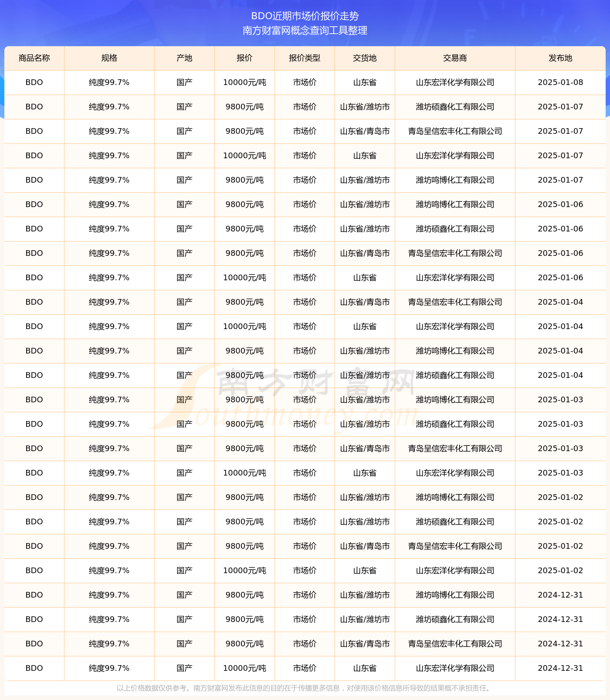Select the date cell '2025-01-08'
610x700 pixels.
point(560,82)
